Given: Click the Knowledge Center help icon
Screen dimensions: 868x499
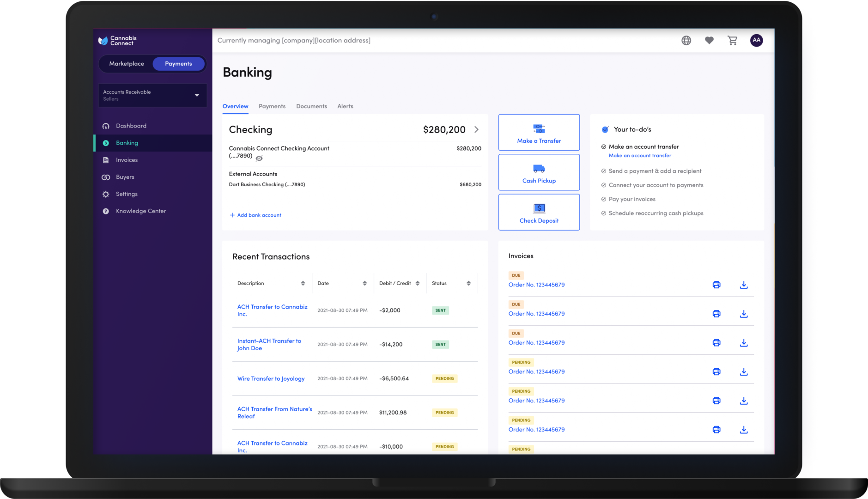Looking at the screenshot, I should (106, 211).
